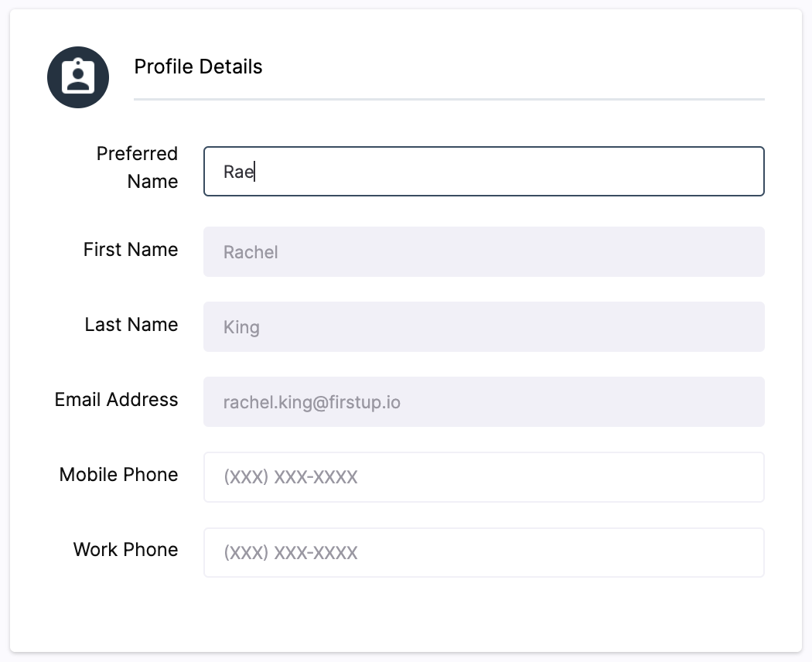Focus the Work Phone input field
The height and width of the screenshot is (662, 812).
pyautogui.click(x=483, y=552)
